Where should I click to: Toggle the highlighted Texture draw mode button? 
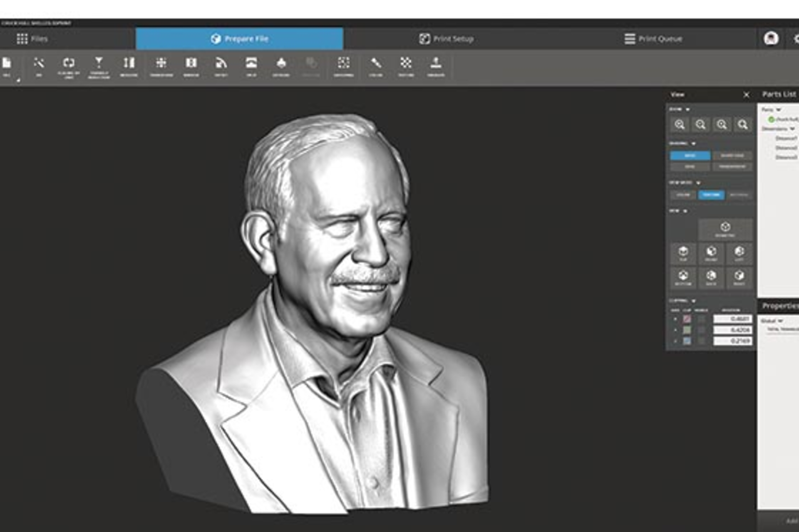click(711, 195)
